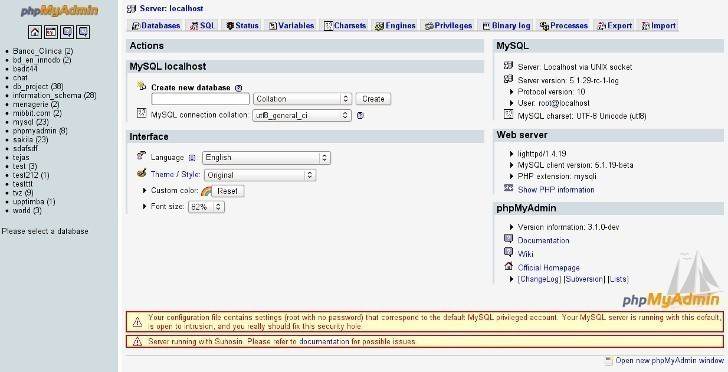The image size is (728, 372).
Task: Select the mibbit.com database
Action: [37, 113]
